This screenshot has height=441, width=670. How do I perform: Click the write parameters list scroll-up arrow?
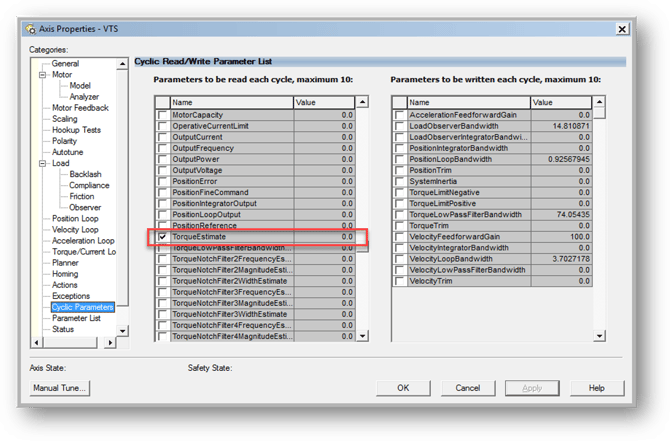click(599, 102)
